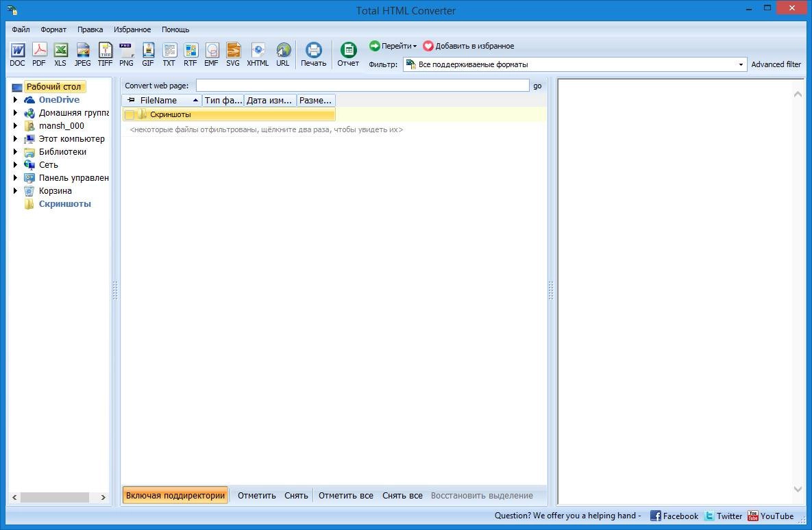Select Скриншоты folder in the tree
Viewport: 812px width, 530px height.
[64, 204]
